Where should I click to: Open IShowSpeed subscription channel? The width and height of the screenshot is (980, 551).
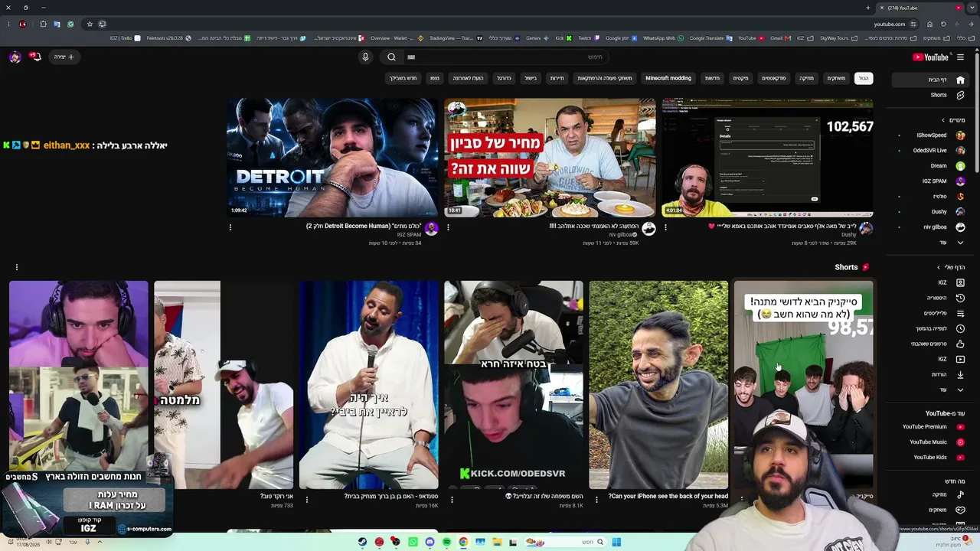tap(932, 135)
